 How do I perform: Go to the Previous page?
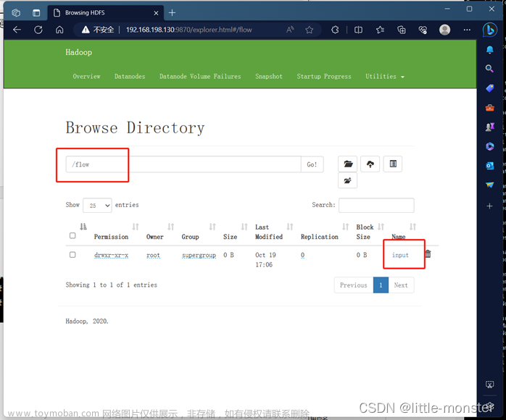(354, 285)
